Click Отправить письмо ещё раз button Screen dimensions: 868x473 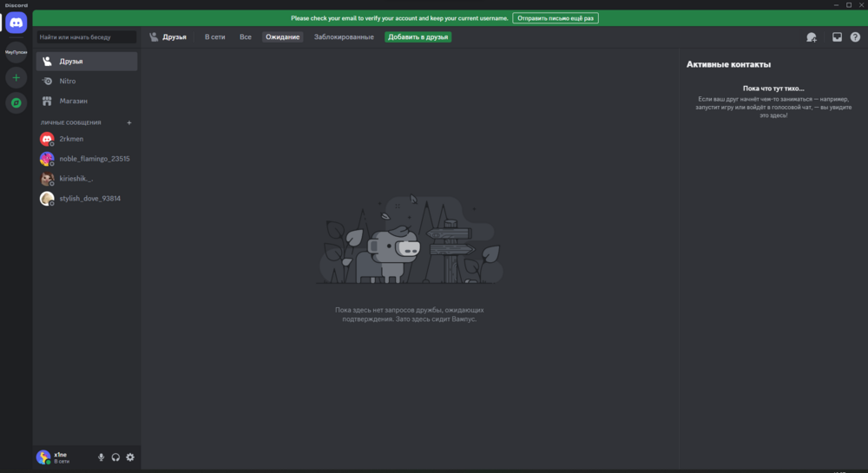pyautogui.click(x=556, y=18)
